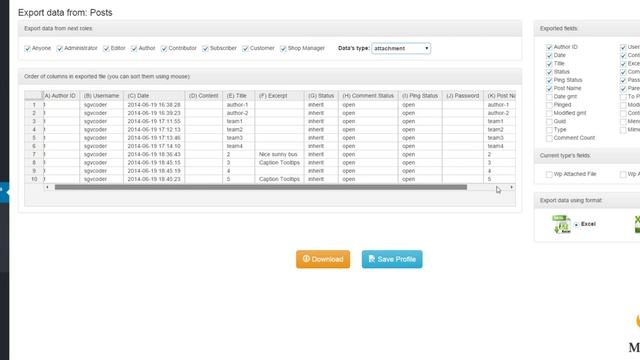Select row number 10 header

click(x=33, y=179)
